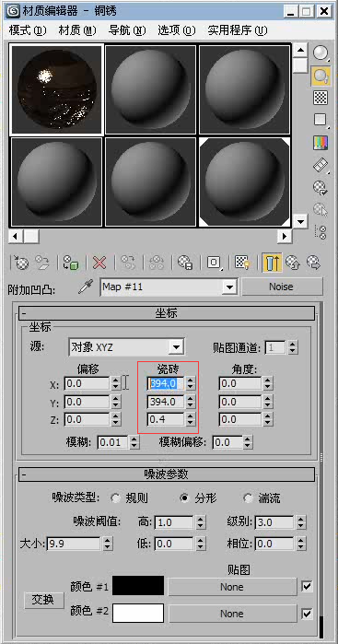The width and height of the screenshot is (338, 644).
Task: Click Show Map in Viewport icon
Action: pos(242,263)
